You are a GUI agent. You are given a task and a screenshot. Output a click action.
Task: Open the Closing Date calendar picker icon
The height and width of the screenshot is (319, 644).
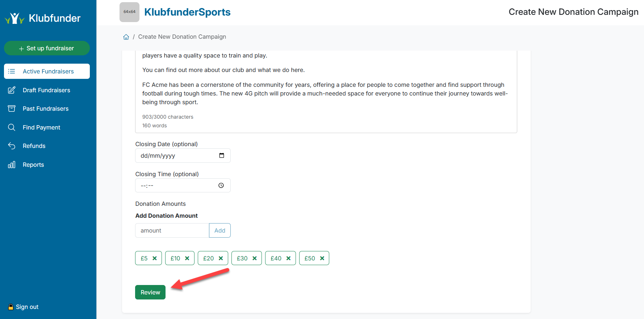222,156
